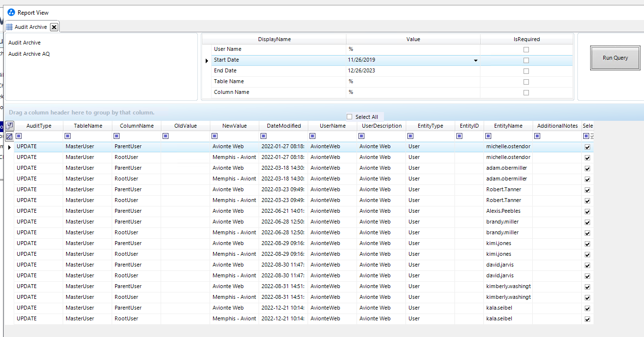Click filter operator icon under EntityName column
The width and height of the screenshot is (644, 337).
(488, 136)
